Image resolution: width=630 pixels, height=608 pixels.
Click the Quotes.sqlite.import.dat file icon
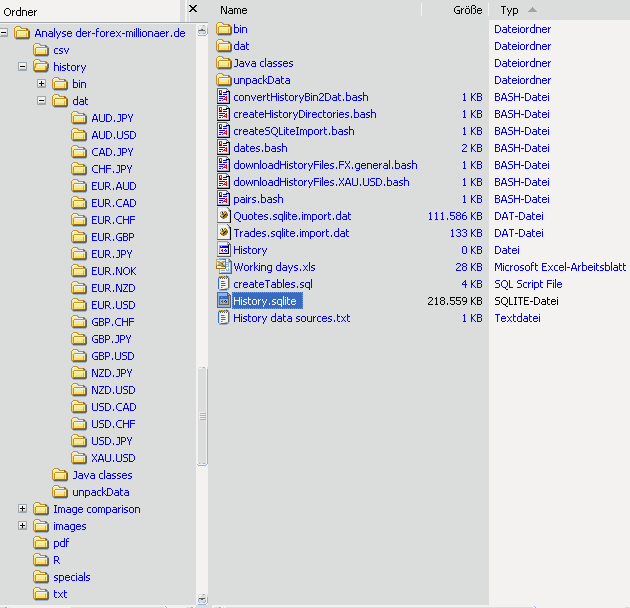[223, 216]
